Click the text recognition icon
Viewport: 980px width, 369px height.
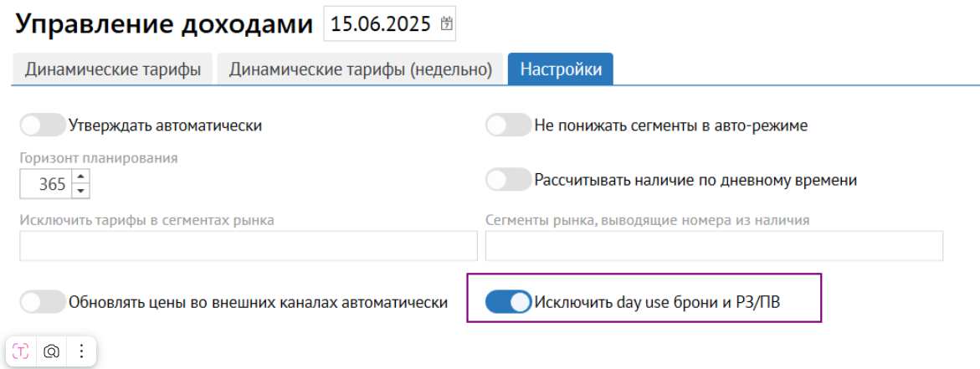pyautogui.click(x=21, y=351)
